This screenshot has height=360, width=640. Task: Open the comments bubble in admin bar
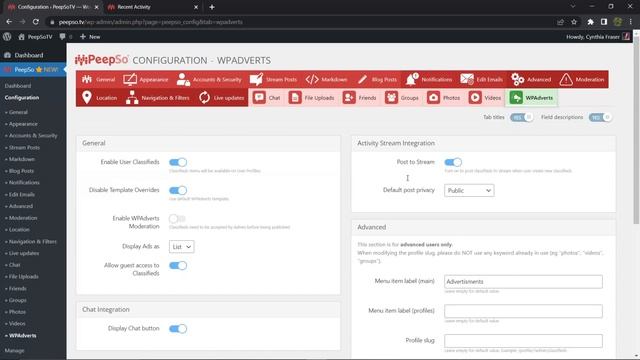(62, 36)
